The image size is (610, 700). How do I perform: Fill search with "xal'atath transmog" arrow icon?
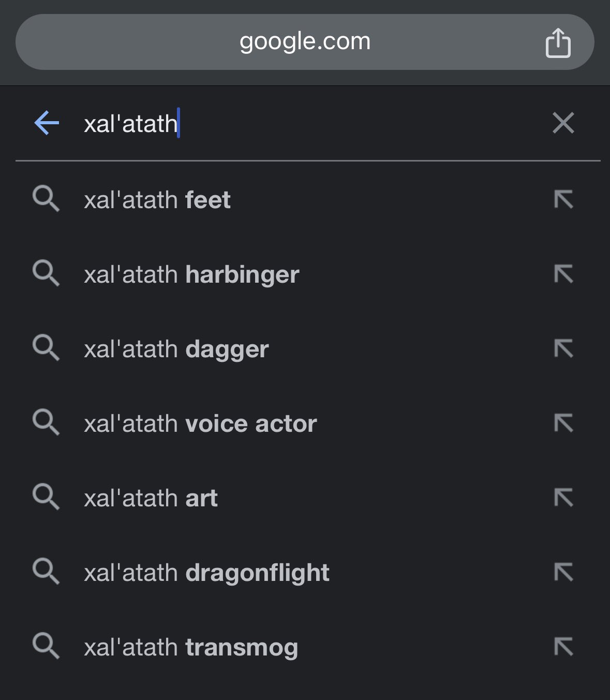[x=563, y=647]
